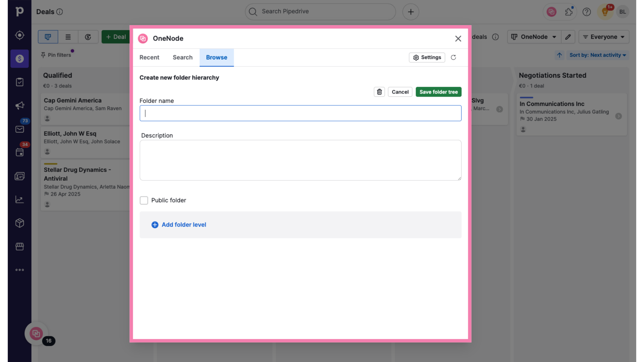
Task: Click the quick add plus button
Action: coord(411,12)
